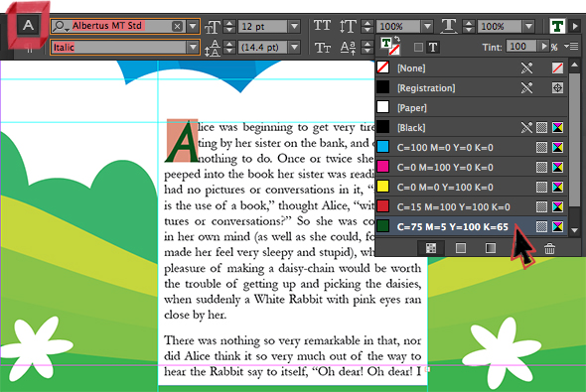
Task: Expand the fill color flyout arrow
Action: tap(574, 27)
